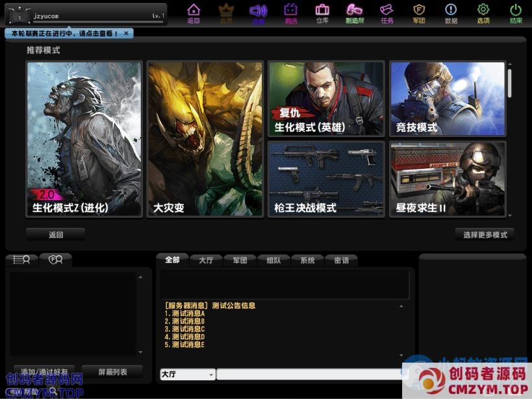Open the 商店 shop icon
The image size is (532, 399).
[290, 13]
